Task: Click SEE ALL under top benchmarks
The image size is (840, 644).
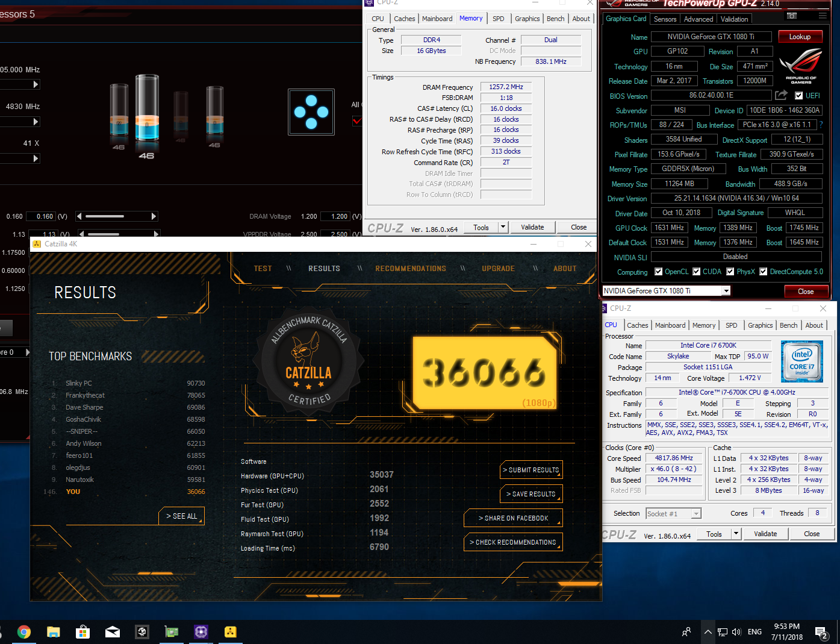Action: pos(182,516)
